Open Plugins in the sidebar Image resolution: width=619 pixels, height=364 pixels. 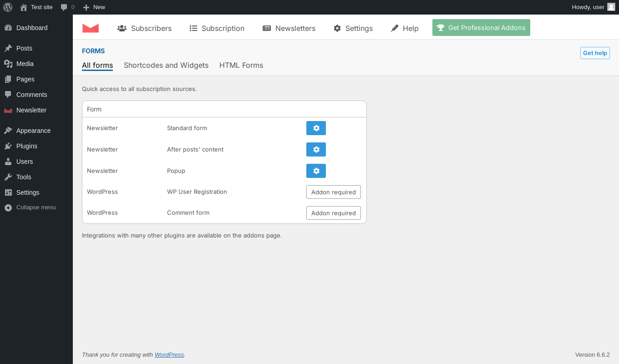coord(26,146)
